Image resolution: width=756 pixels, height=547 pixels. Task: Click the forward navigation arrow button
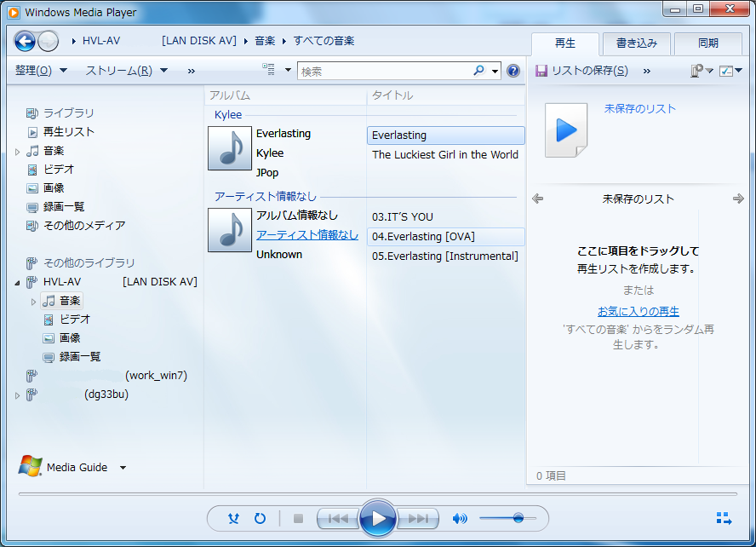pyautogui.click(x=49, y=41)
